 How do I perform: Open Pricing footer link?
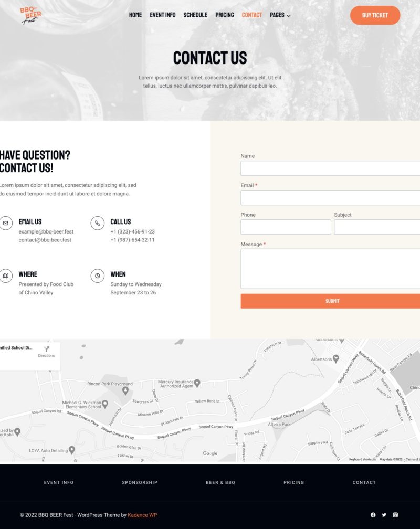[293, 482]
